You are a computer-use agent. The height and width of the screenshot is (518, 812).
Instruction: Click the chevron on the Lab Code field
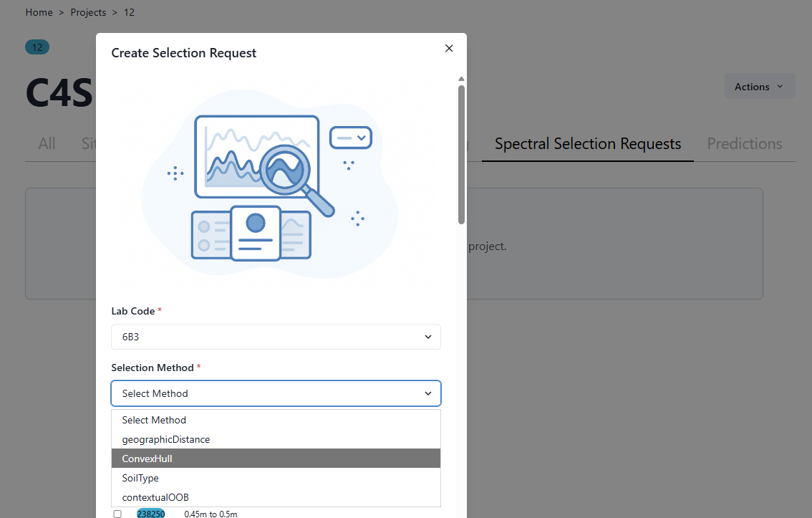click(x=428, y=337)
